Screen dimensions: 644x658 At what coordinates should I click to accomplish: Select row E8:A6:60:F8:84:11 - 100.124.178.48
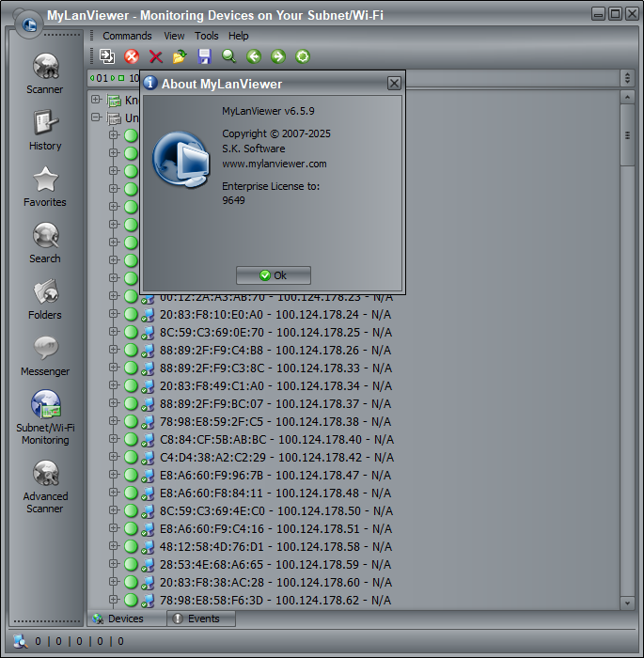point(275,493)
